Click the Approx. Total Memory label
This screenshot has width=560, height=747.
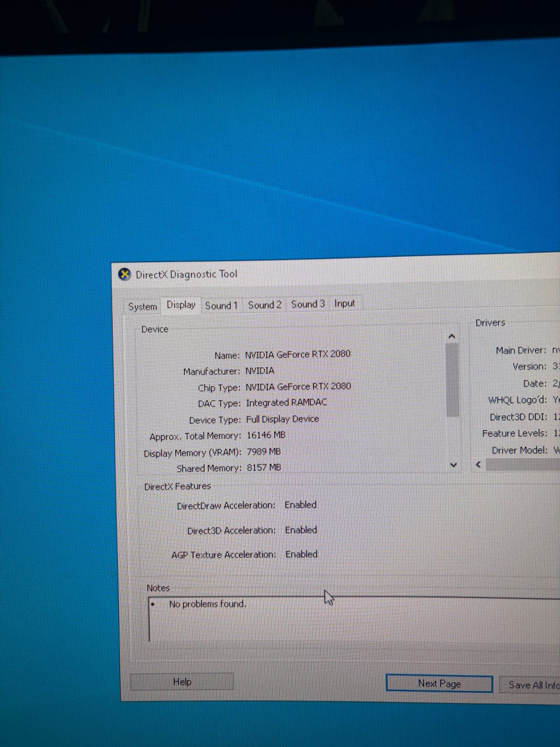195,437
